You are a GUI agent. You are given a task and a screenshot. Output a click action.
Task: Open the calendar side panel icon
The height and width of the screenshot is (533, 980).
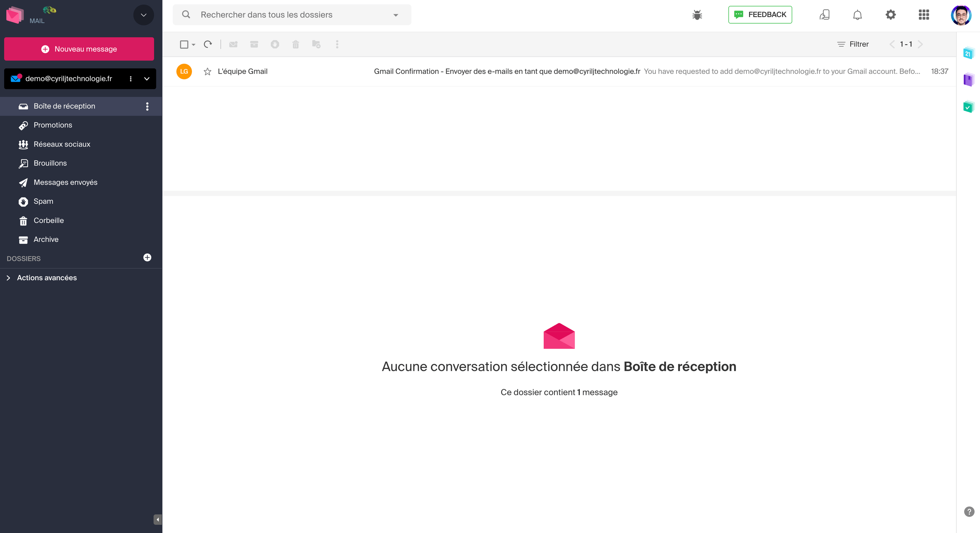968,54
